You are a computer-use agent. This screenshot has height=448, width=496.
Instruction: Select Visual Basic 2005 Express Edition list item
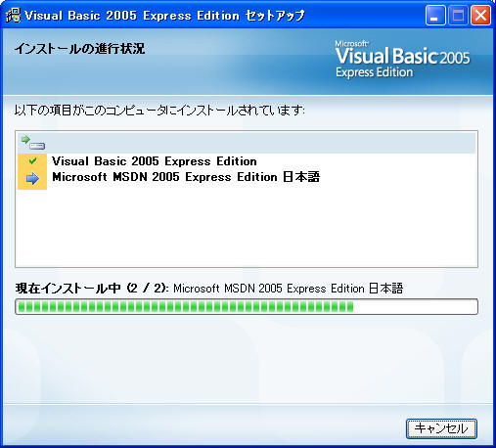(155, 161)
